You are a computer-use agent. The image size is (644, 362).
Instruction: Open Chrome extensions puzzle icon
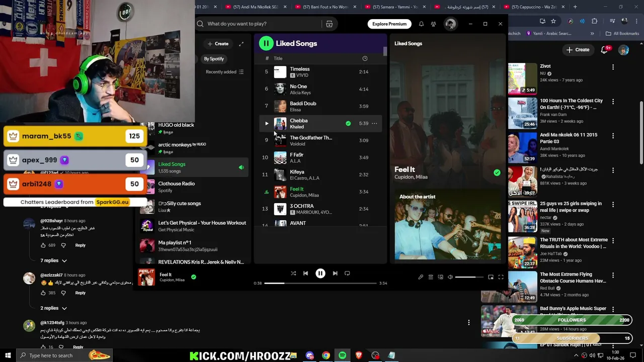(594, 21)
